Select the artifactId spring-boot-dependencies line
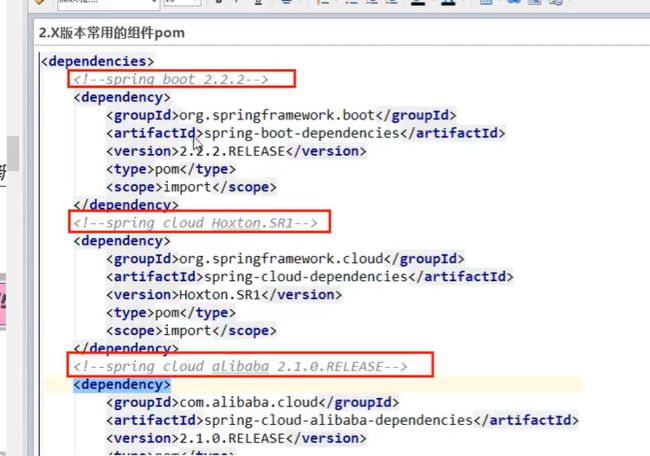The image size is (650, 456). (306, 133)
